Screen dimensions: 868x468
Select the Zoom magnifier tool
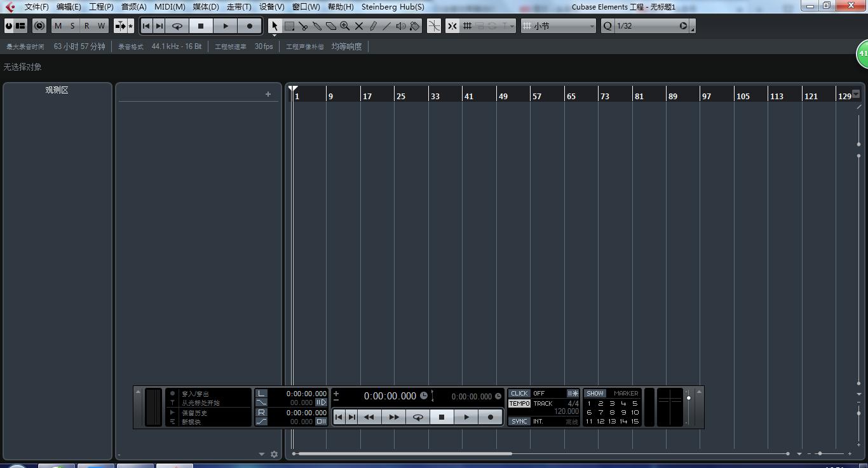[x=345, y=26]
